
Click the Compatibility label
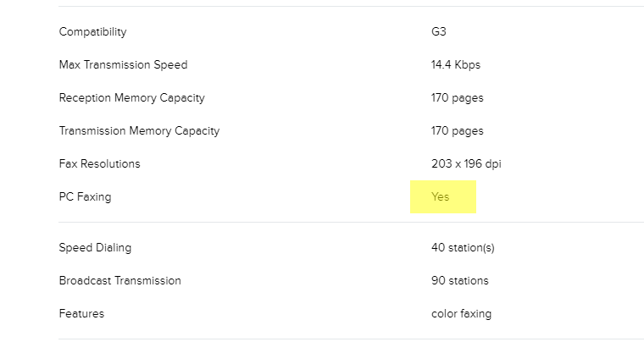click(92, 32)
